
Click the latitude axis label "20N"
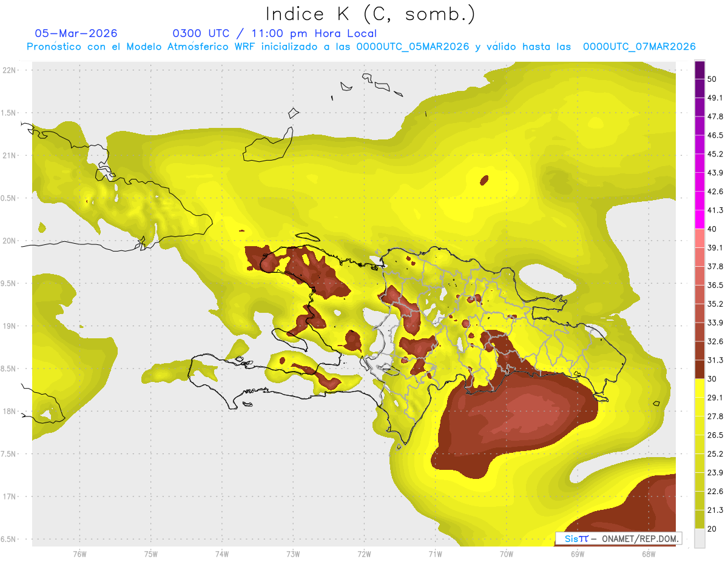click(10, 241)
